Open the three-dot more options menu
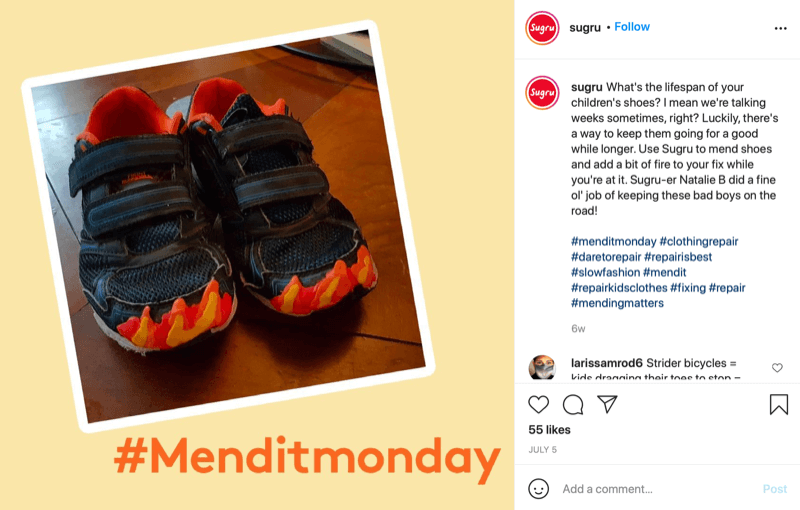 (x=781, y=28)
